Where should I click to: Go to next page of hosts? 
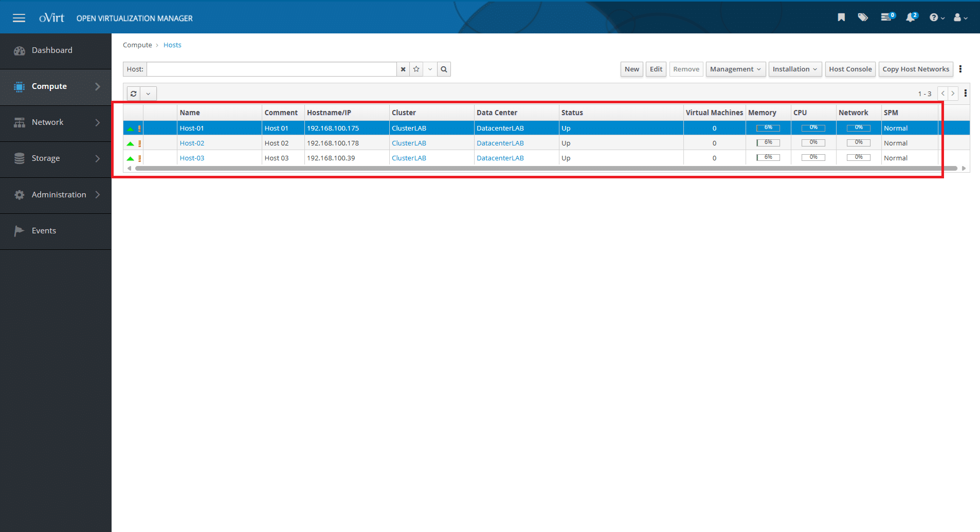click(953, 94)
